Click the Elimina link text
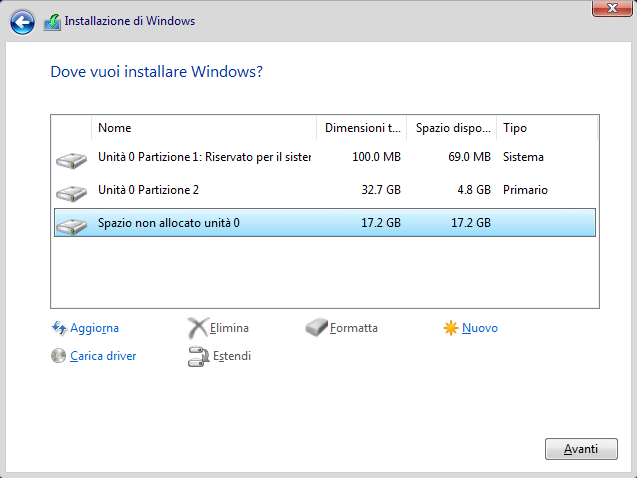Image resolution: width=637 pixels, height=478 pixels. point(229,328)
